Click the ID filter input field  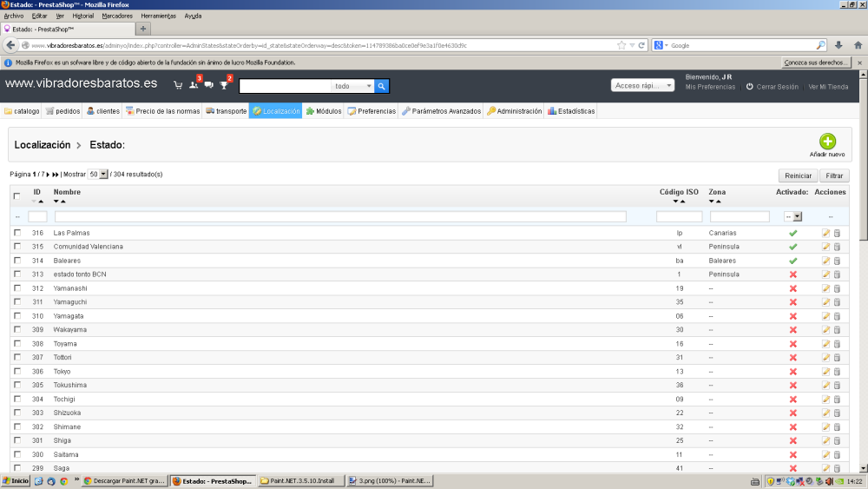coord(37,216)
